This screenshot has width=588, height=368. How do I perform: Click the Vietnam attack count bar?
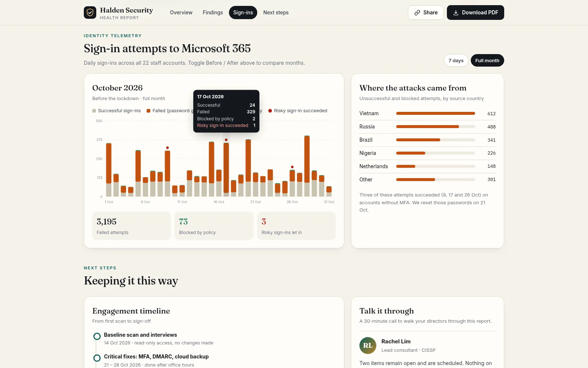pyautogui.click(x=435, y=113)
